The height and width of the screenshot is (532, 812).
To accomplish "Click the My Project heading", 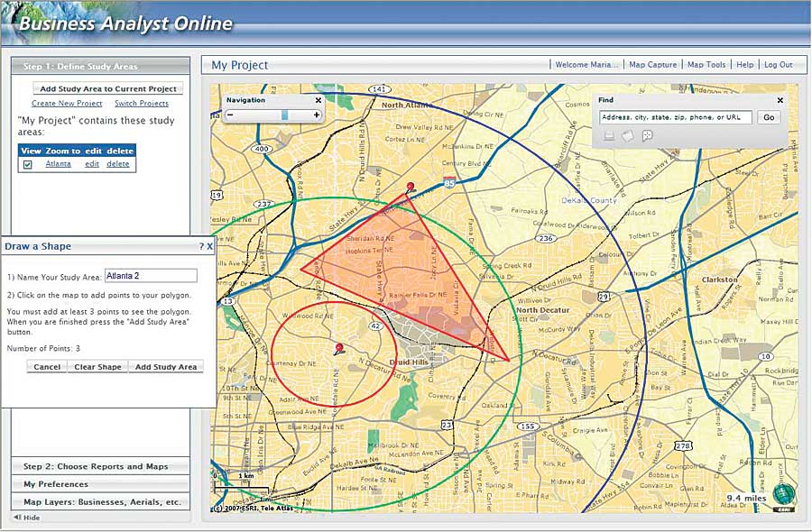I will point(240,65).
